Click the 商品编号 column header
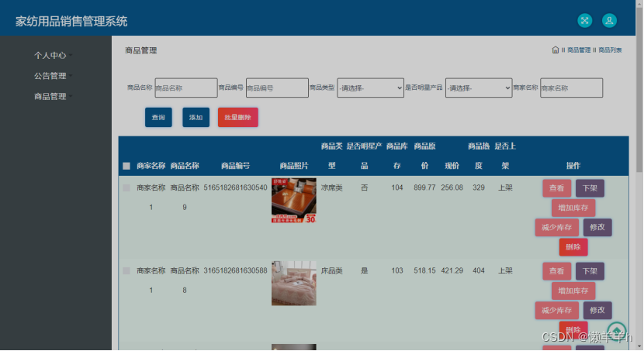Viewport: 644px width, 351px height. (x=235, y=166)
